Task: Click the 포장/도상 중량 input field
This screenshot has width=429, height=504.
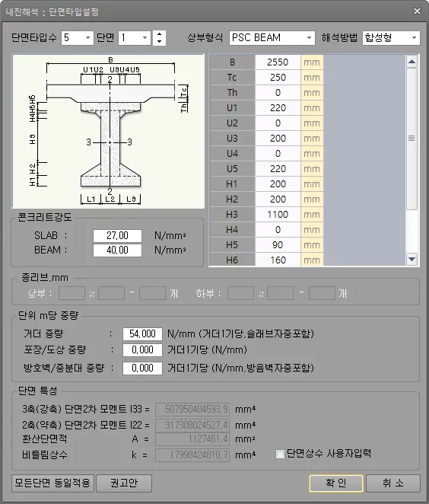Action: click(142, 349)
